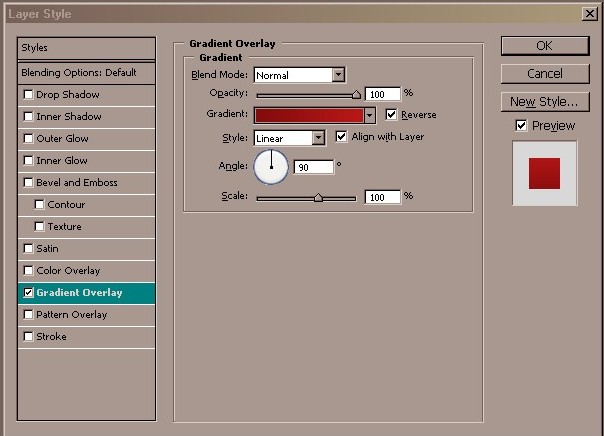The image size is (604, 436).
Task: Uncheck the Reverse gradient checkbox
Action: (391, 115)
